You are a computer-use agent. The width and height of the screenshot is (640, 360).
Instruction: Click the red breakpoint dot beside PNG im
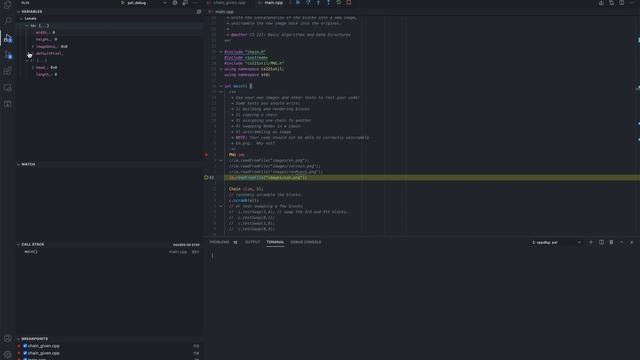coord(206,155)
